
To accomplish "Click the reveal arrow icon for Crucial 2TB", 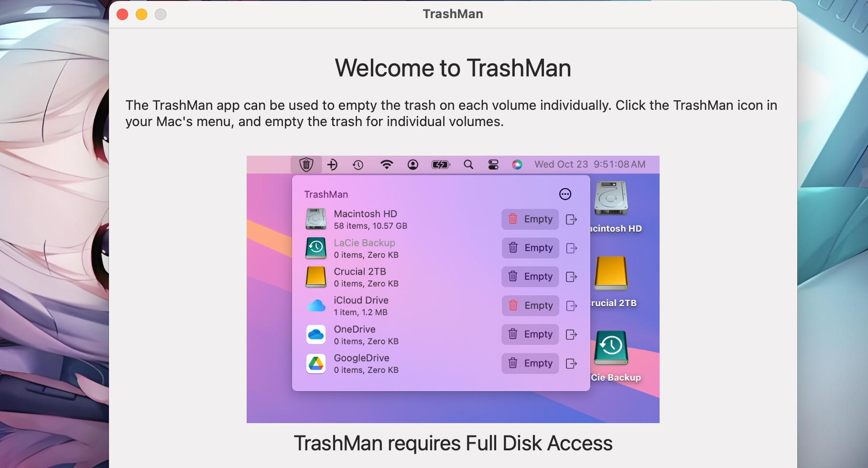I will (x=572, y=277).
